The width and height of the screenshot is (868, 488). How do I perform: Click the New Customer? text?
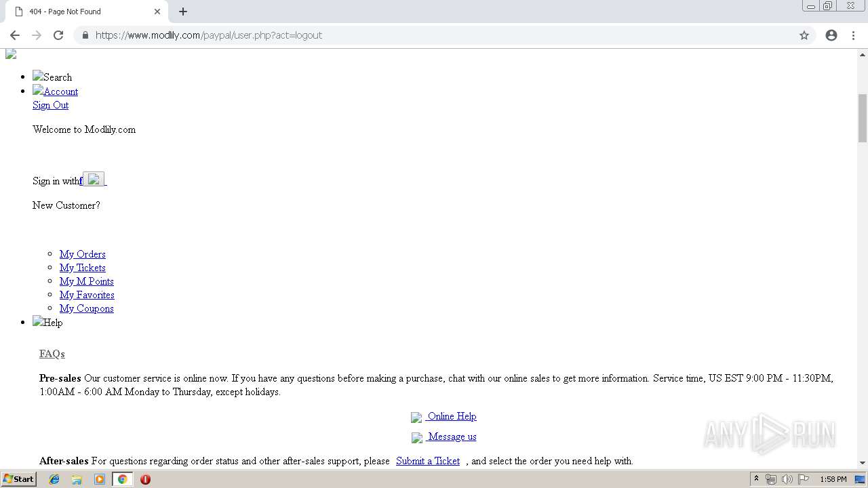pyautogui.click(x=66, y=205)
